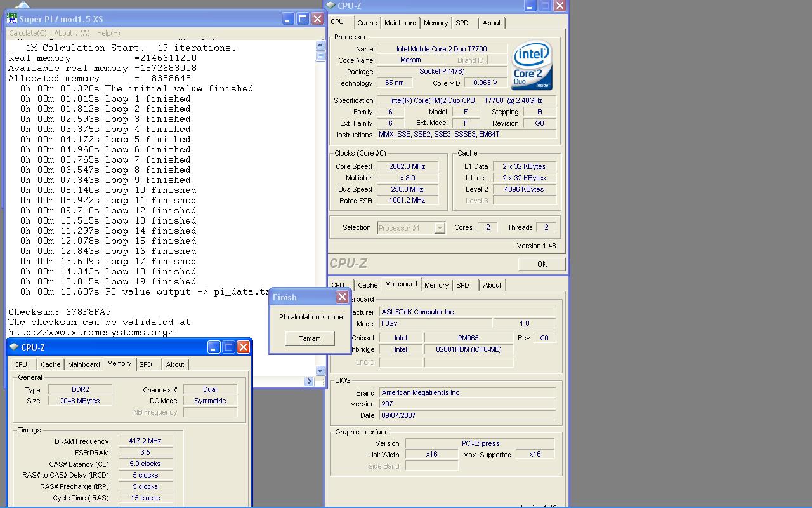Select CPU tab in CPU-Z memory window

point(21,364)
